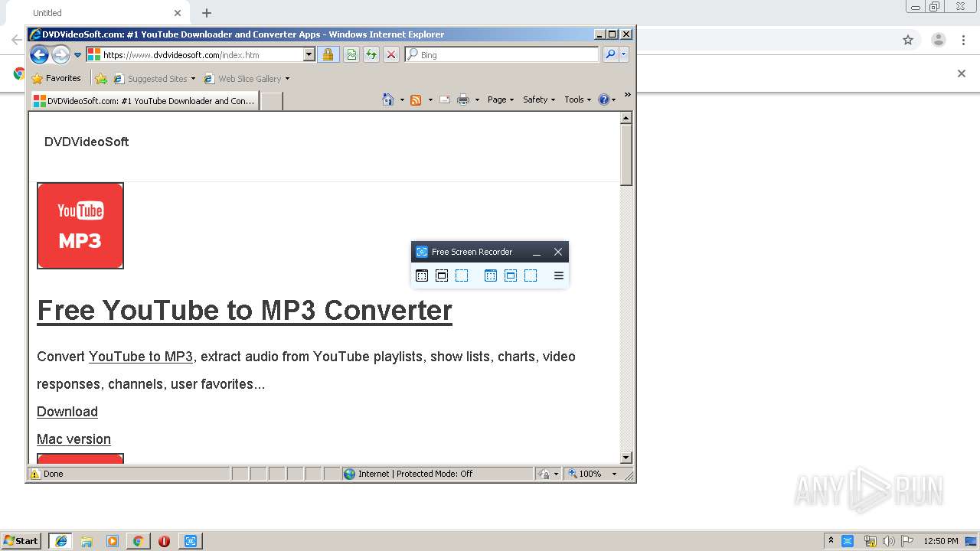Click the Read Mail icon
Screen dimensions: 980x551
pos(445,99)
